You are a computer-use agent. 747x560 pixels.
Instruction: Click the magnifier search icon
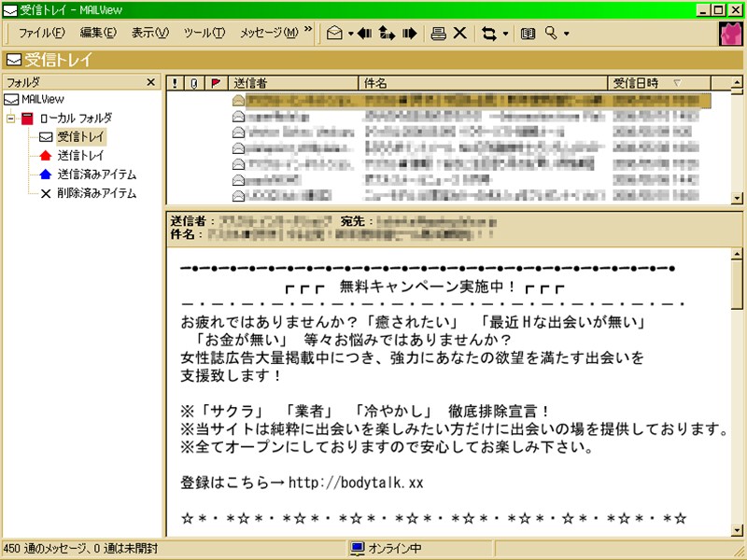pyautogui.click(x=551, y=34)
